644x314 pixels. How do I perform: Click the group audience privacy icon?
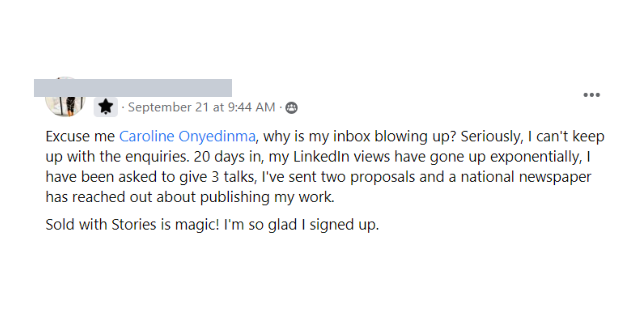pos(291,108)
